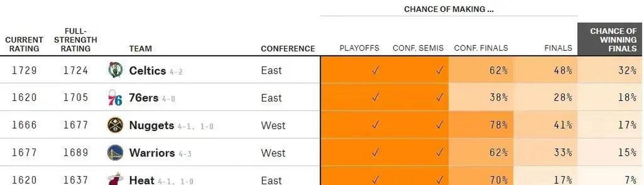Click the Heat team logo
This screenshot has height=185, width=644.
coord(115,179)
